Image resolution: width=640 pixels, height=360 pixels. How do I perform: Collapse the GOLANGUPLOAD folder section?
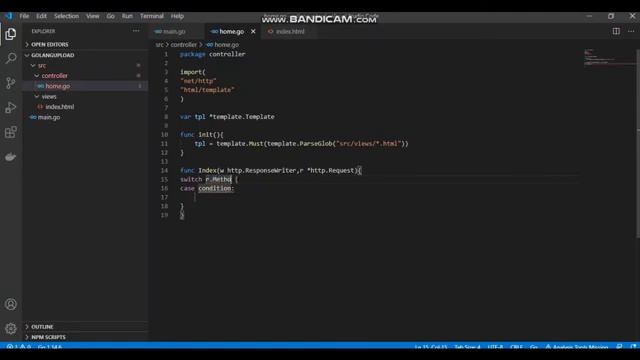pos(53,55)
